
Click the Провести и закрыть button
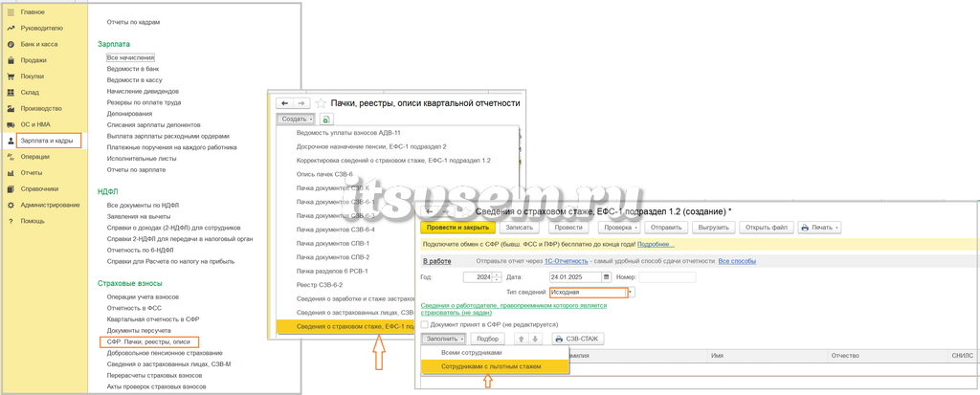click(x=458, y=228)
